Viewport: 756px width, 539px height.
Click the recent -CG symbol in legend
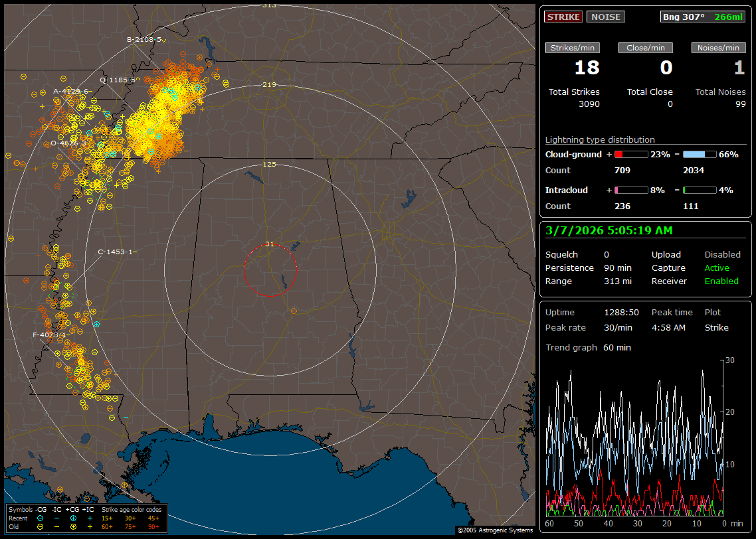(x=41, y=518)
